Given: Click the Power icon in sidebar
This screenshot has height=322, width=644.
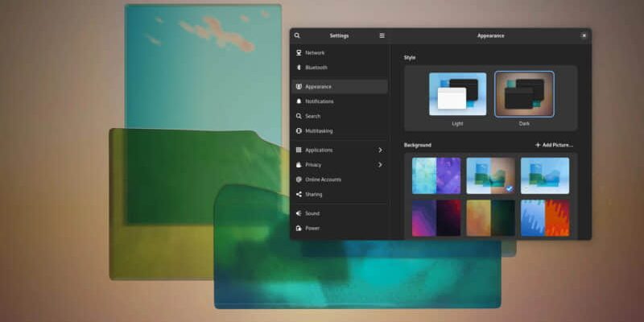Looking at the screenshot, I should tap(299, 229).
